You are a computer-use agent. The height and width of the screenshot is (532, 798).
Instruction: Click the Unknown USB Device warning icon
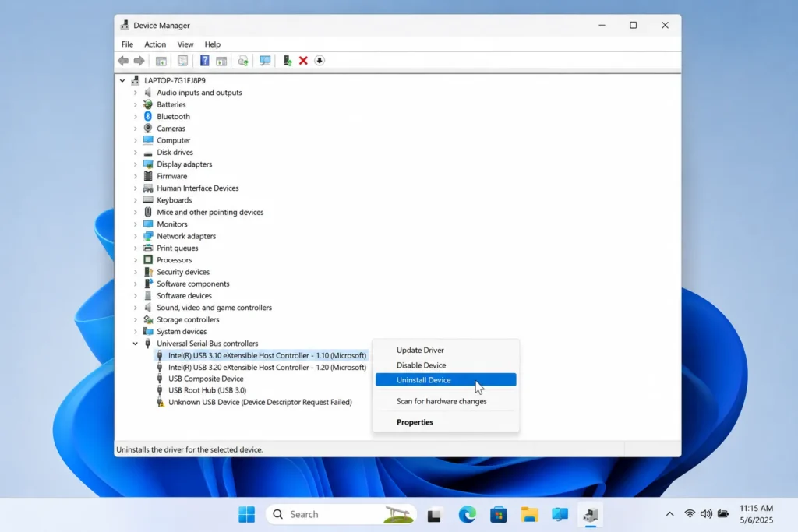click(161, 402)
